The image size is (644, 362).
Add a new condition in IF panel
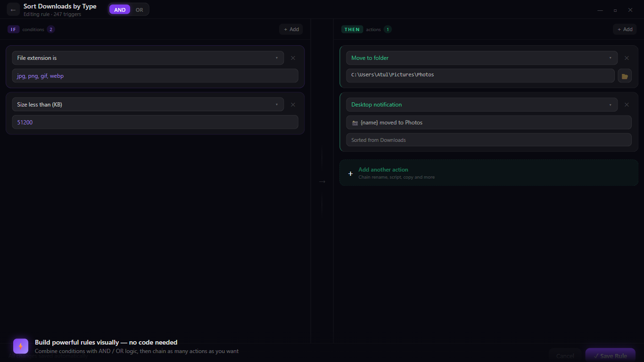click(291, 29)
